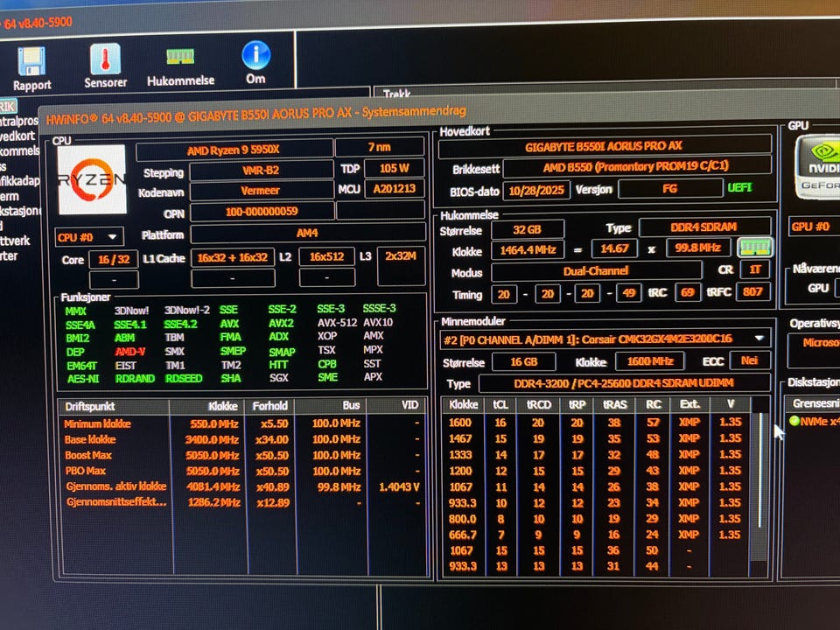Select the AM4 platform value
The width and height of the screenshot is (840, 630).
[x=307, y=233]
